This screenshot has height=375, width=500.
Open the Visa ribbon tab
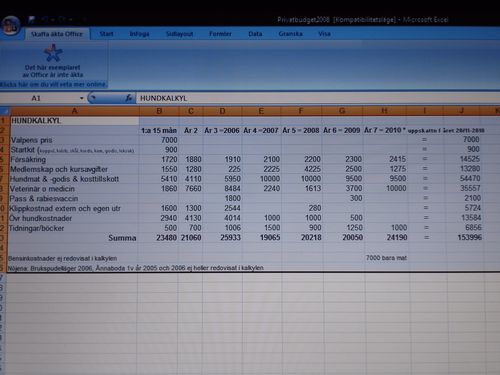click(x=324, y=34)
